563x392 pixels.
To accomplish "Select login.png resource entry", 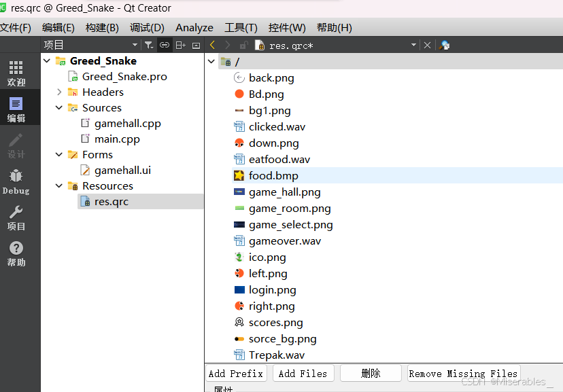I will (x=272, y=290).
